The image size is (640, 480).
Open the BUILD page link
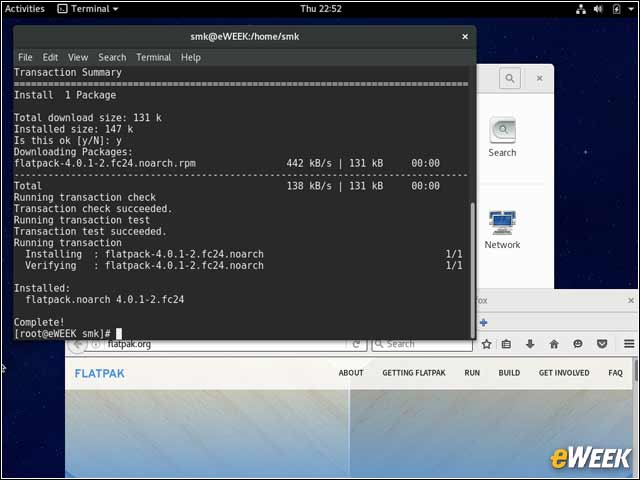click(x=509, y=373)
